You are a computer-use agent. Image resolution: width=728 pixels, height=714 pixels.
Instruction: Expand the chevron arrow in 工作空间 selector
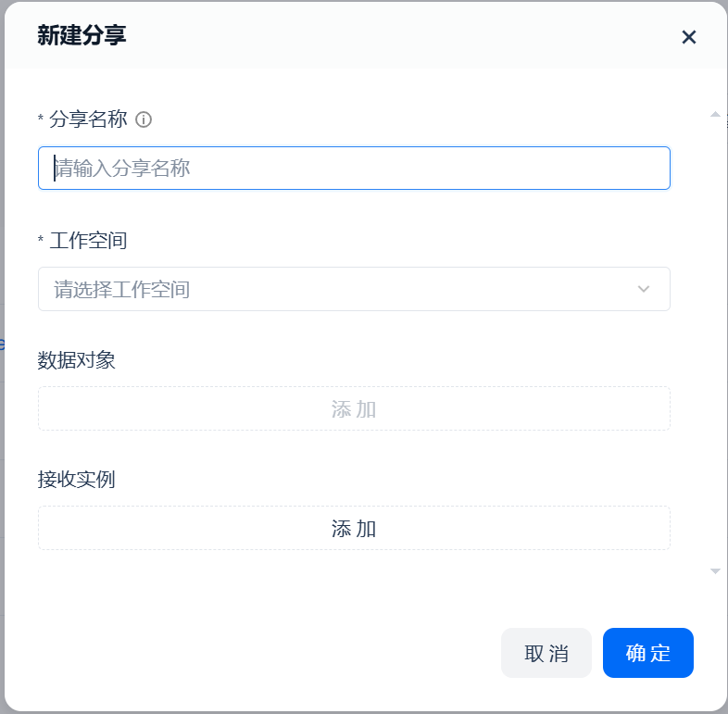pyautogui.click(x=645, y=289)
